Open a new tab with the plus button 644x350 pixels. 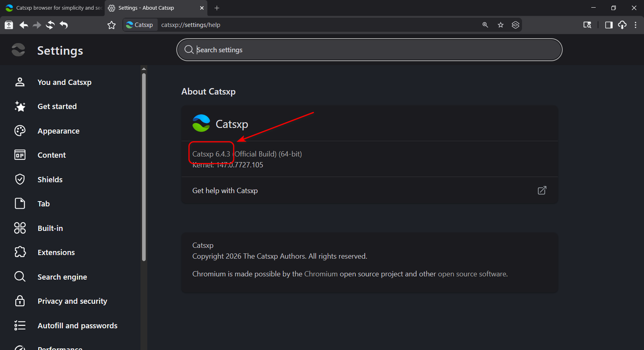pos(217,8)
